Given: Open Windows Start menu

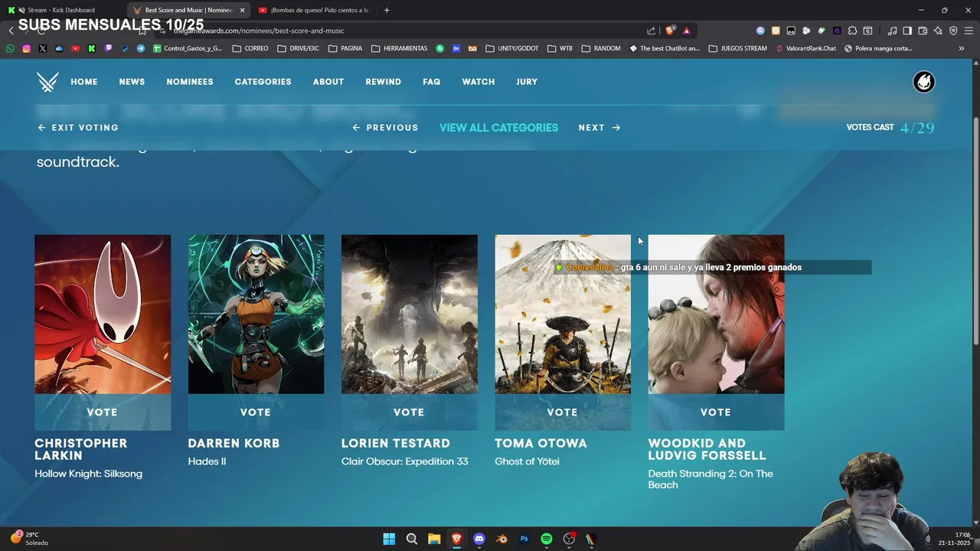Looking at the screenshot, I should [389, 539].
